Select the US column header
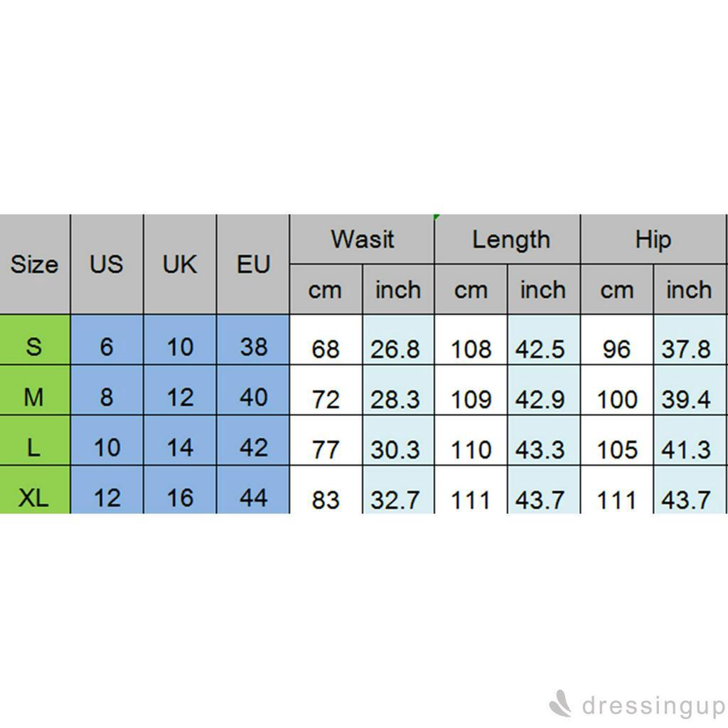Image resolution: width=728 pixels, height=728 pixels. pos(107,264)
